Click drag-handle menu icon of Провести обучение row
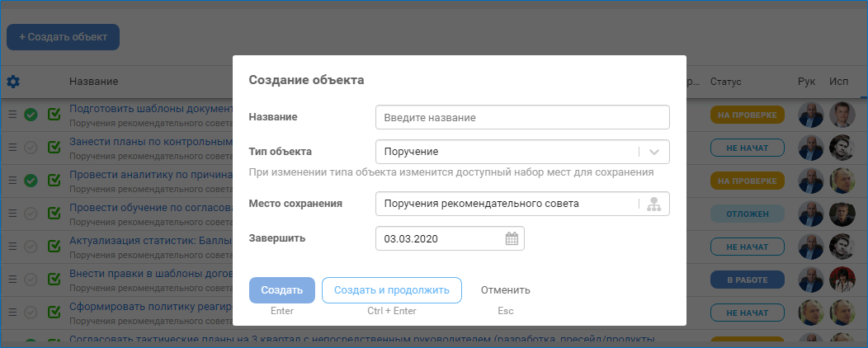 click(x=12, y=214)
